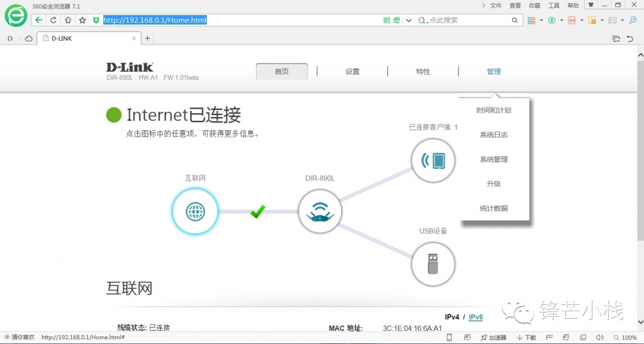Open the extensions grid icon in toolbar
This screenshot has width=644, height=344.
click(x=531, y=20)
